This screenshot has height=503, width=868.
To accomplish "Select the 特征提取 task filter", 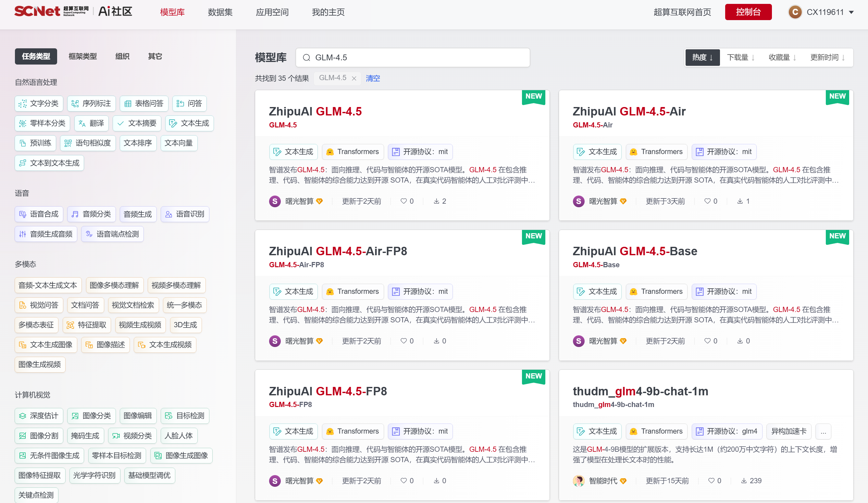I will [x=87, y=325].
